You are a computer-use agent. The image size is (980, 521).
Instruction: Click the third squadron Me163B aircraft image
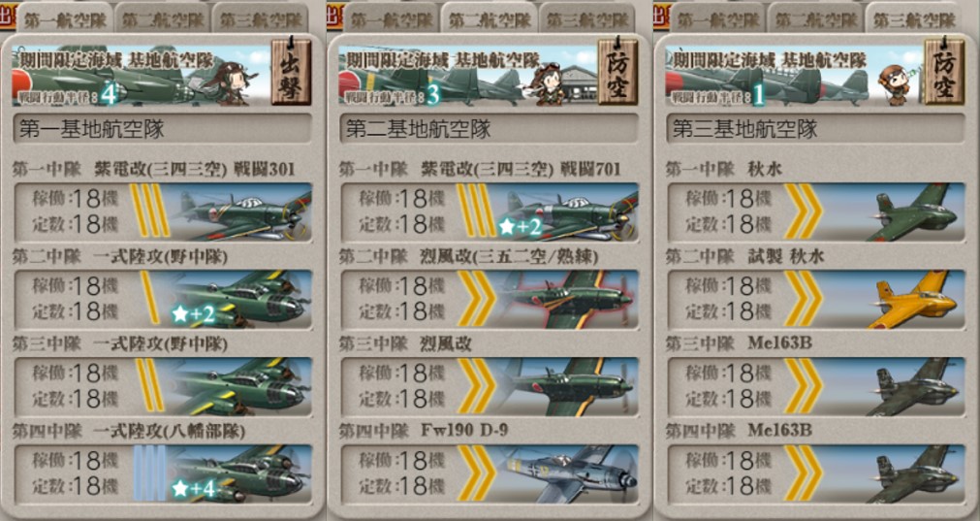(912, 387)
